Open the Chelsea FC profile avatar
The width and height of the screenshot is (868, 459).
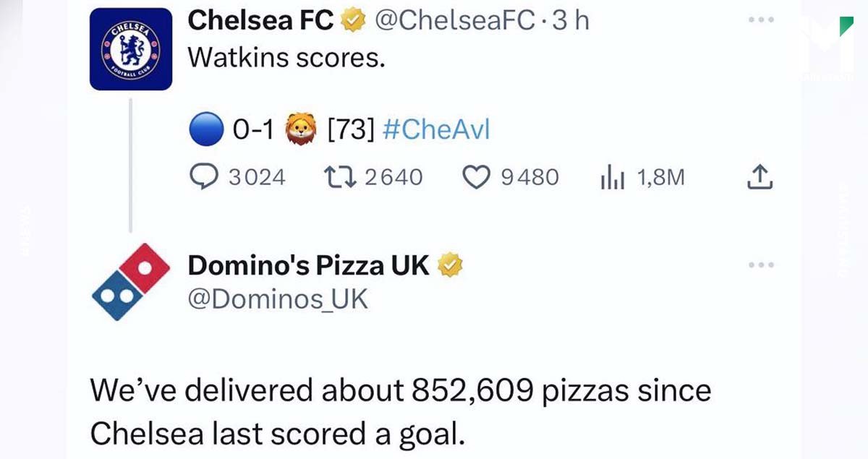click(x=131, y=50)
